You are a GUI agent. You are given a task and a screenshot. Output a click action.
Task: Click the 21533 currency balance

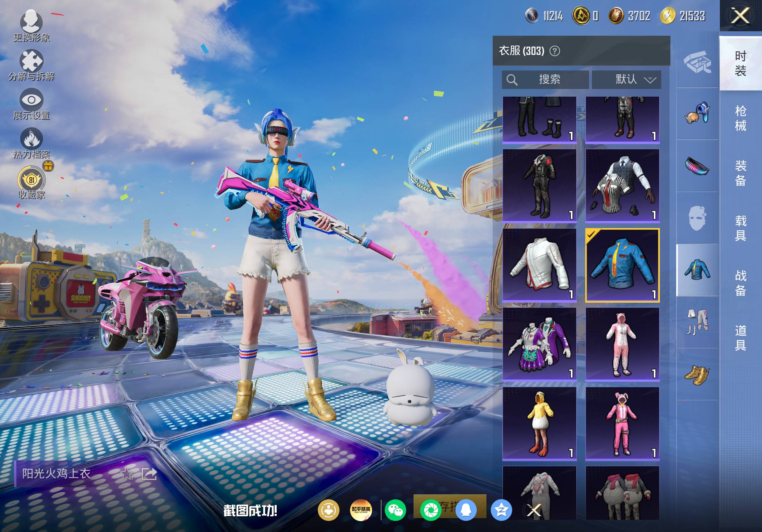[x=692, y=16]
